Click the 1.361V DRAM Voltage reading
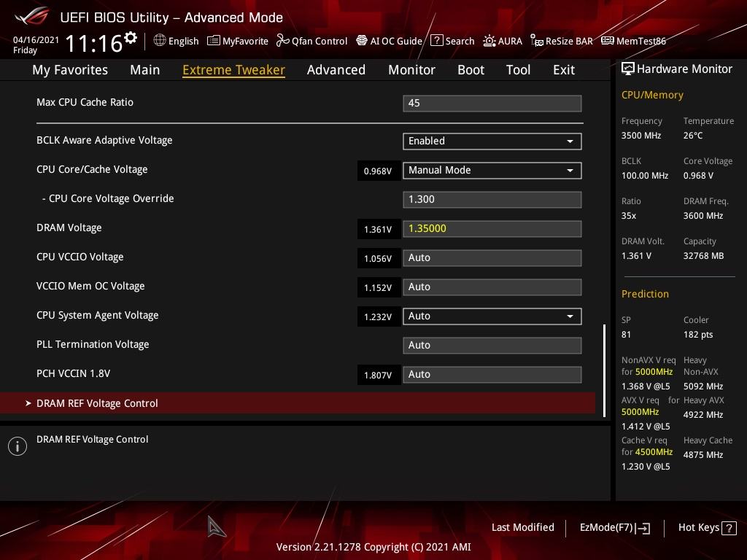 378,229
